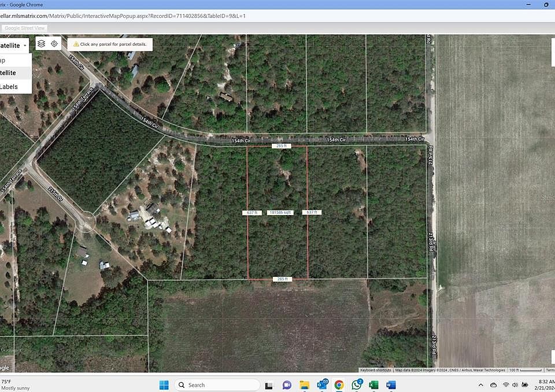
Task: Open File Explorer from the taskbar
Action: (x=304, y=385)
